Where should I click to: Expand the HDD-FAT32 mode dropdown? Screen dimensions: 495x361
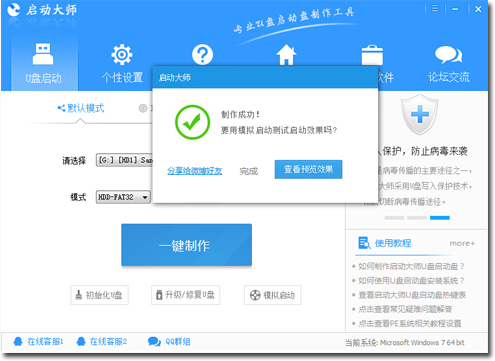click(x=123, y=197)
